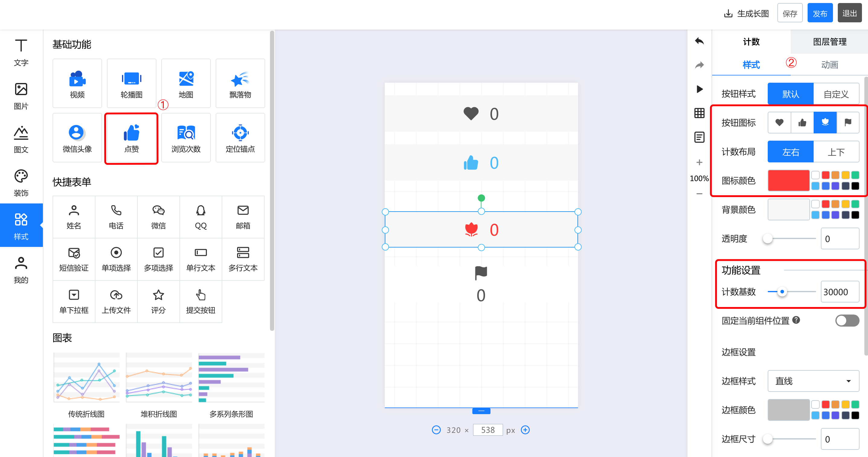
Task: Open the 装饰 decoration sidebar panel
Action: [21, 183]
